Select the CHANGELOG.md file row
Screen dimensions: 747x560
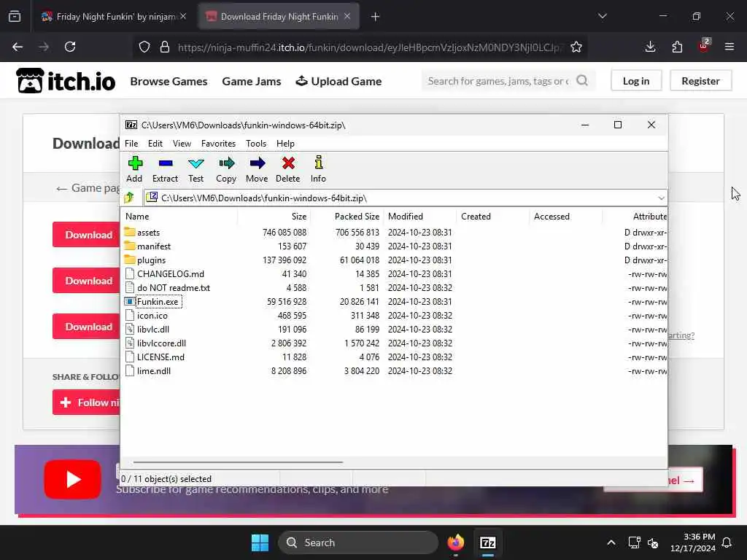[x=393, y=274]
